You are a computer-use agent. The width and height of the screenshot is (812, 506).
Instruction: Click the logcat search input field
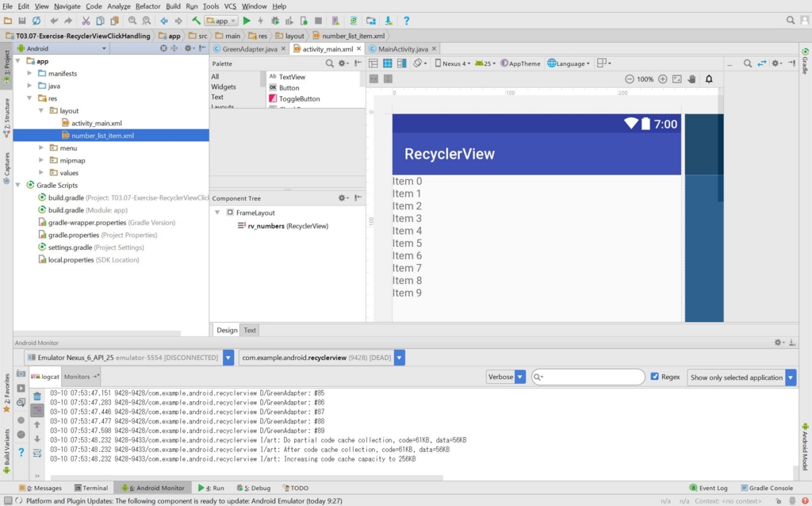[588, 377]
